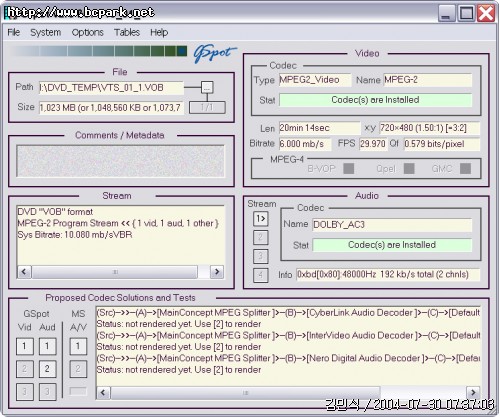500x417 pixels.
Task: Maximize the GSpot window
Action: 467,13
